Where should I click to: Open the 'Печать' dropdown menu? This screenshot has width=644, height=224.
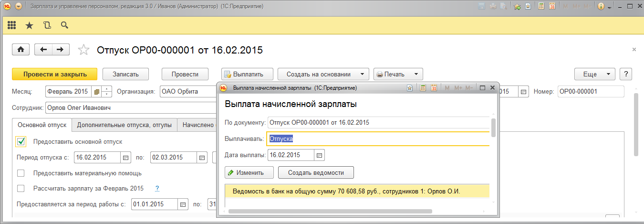tap(398, 74)
